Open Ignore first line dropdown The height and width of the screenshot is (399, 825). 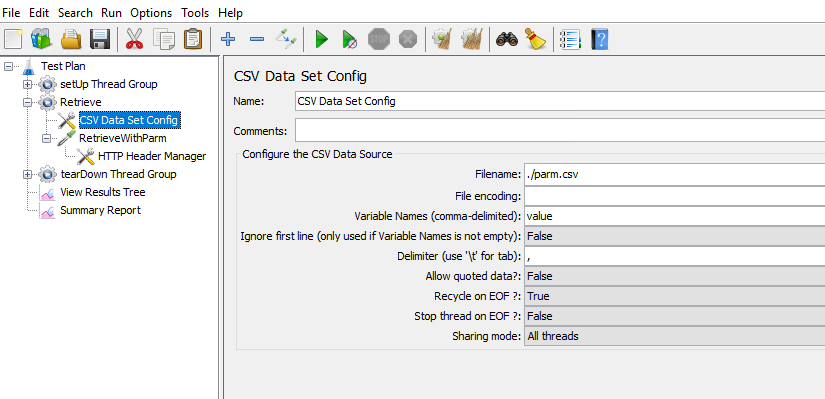click(675, 236)
